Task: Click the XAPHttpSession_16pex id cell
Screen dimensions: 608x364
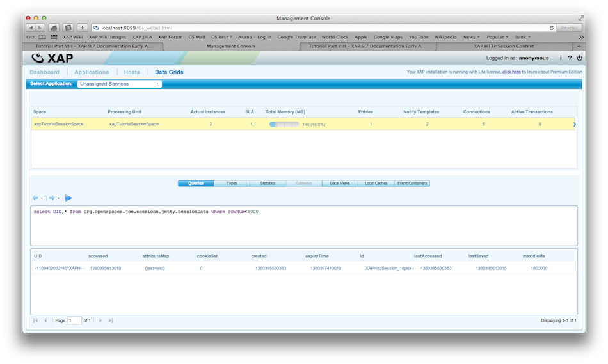Action: click(390, 268)
